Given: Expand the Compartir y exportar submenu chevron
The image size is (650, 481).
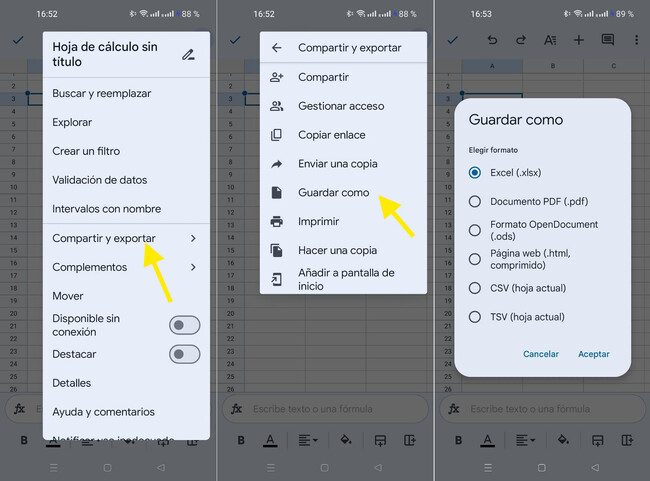Looking at the screenshot, I should pos(193,238).
